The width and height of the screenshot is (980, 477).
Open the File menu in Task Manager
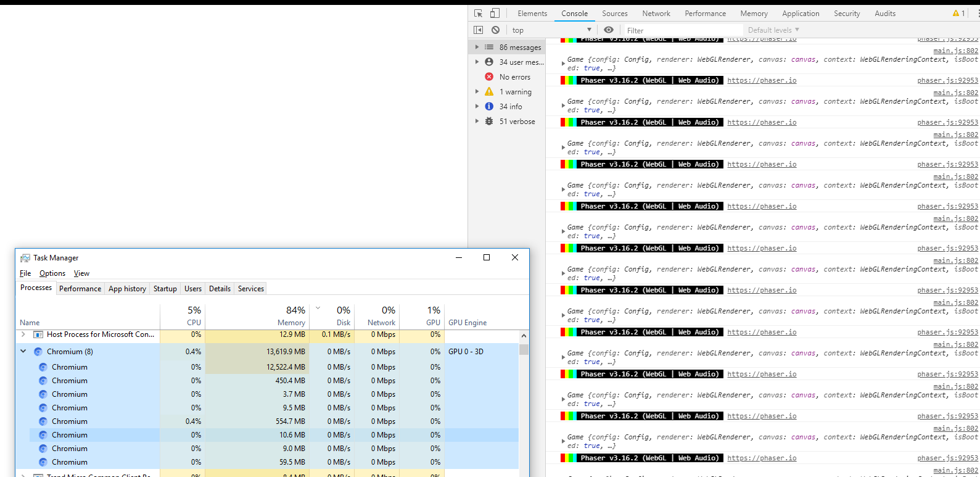tap(25, 273)
